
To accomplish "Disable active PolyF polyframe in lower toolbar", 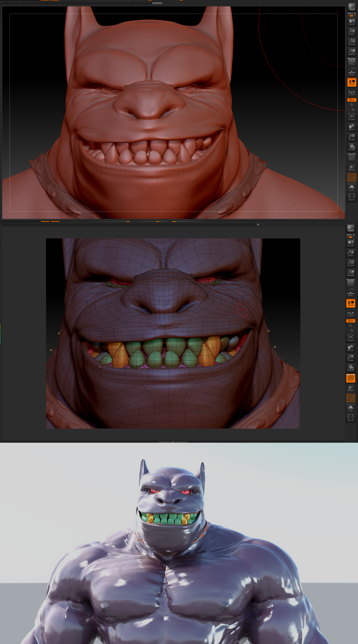I will click(x=350, y=378).
